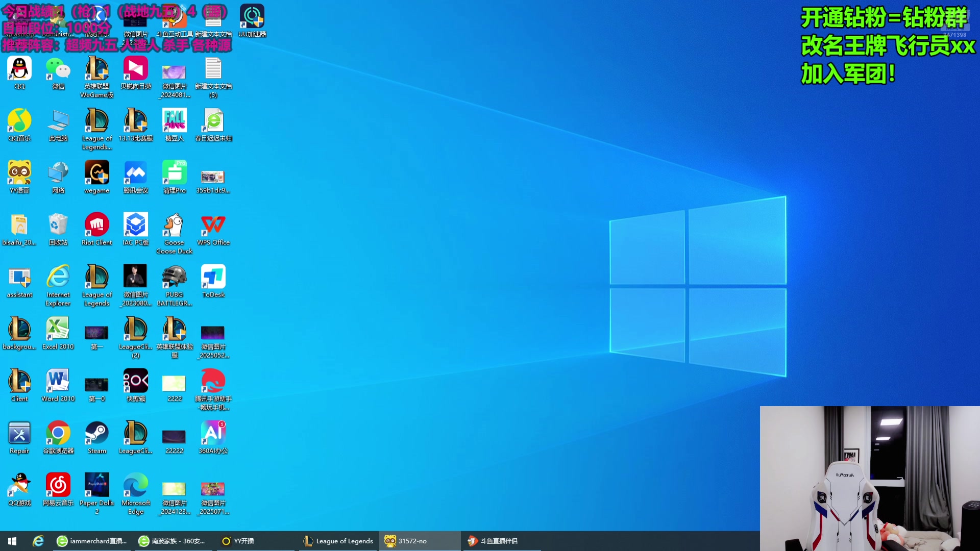The image size is (980, 551).
Task: Switch to 31572-no taskbar window
Action: click(x=420, y=541)
